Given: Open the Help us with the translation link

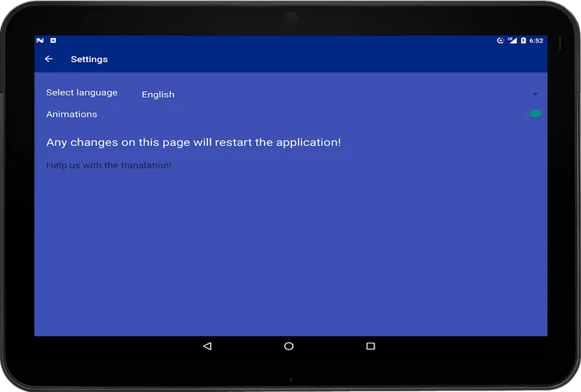Looking at the screenshot, I should (109, 165).
